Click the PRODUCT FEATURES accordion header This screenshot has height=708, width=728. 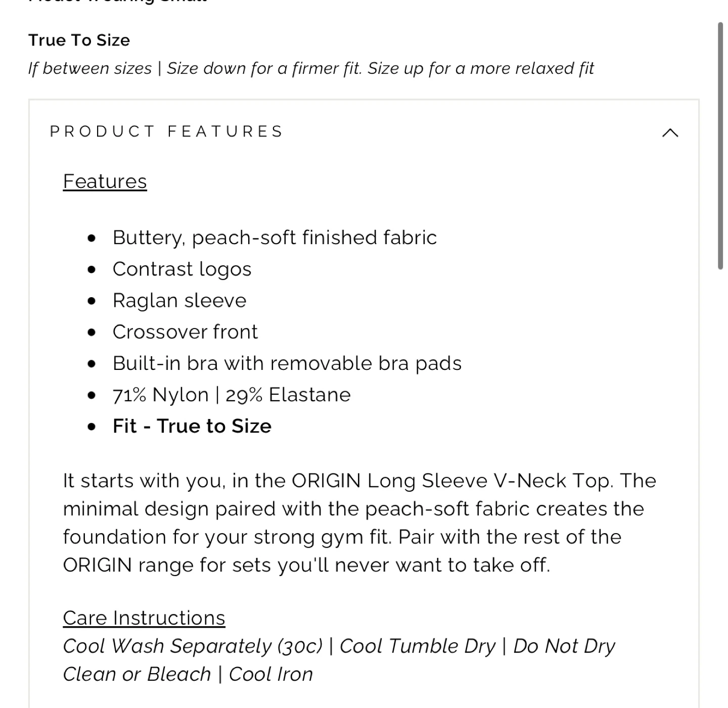click(x=364, y=131)
